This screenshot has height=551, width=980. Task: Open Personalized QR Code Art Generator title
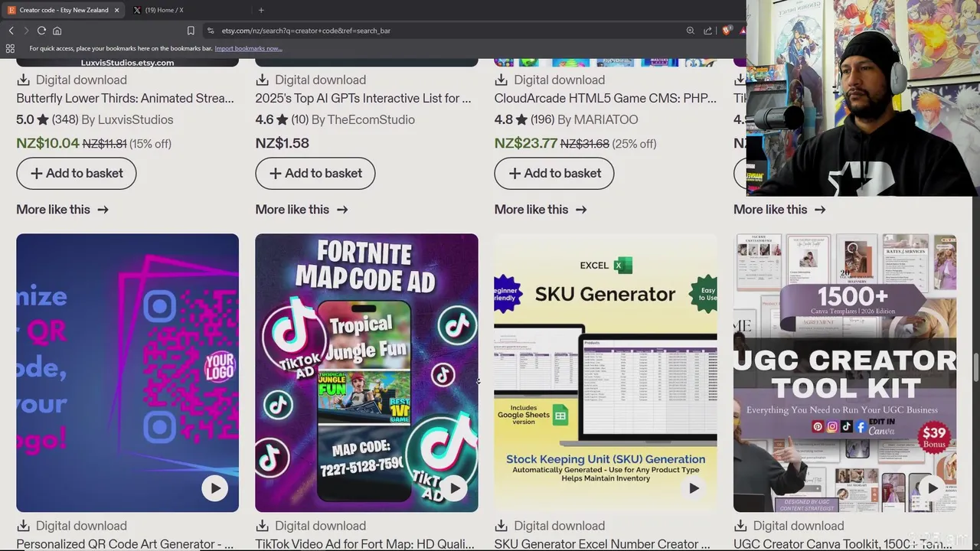coord(125,544)
